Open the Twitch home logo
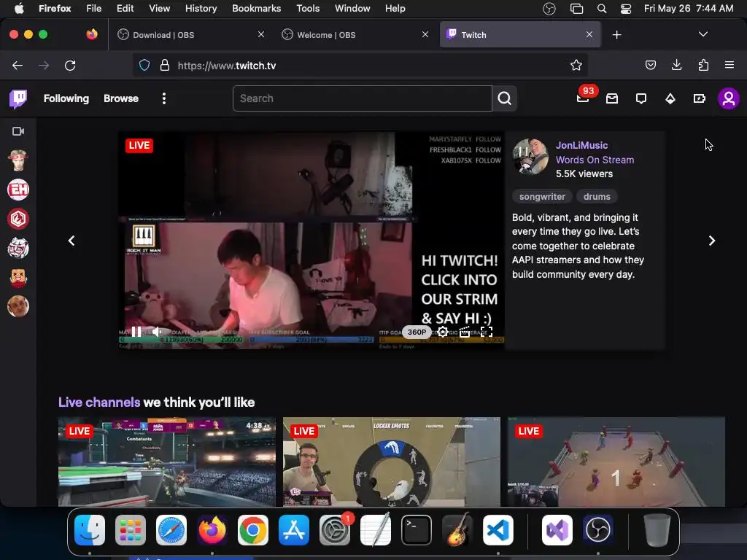The height and width of the screenshot is (560, 747). coord(18,98)
